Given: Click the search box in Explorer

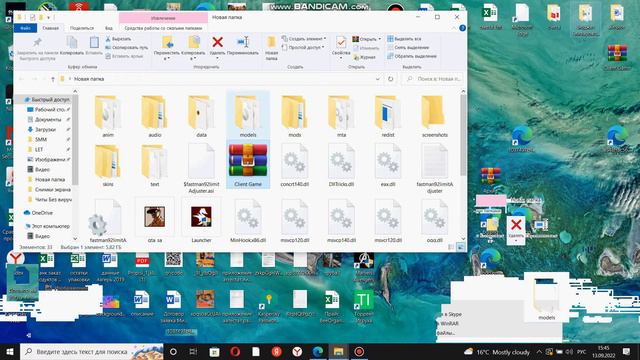Looking at the screenshot, I should 433,79.
